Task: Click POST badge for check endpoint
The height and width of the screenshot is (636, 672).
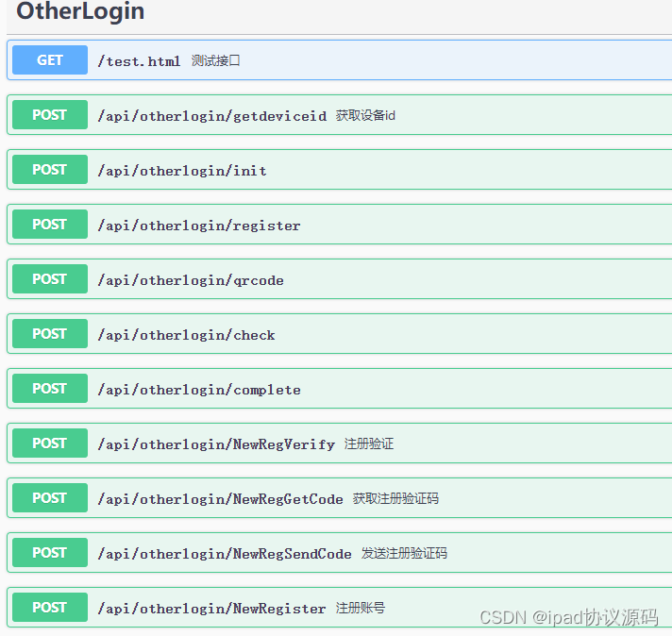Action: click(x=50, y=333)
